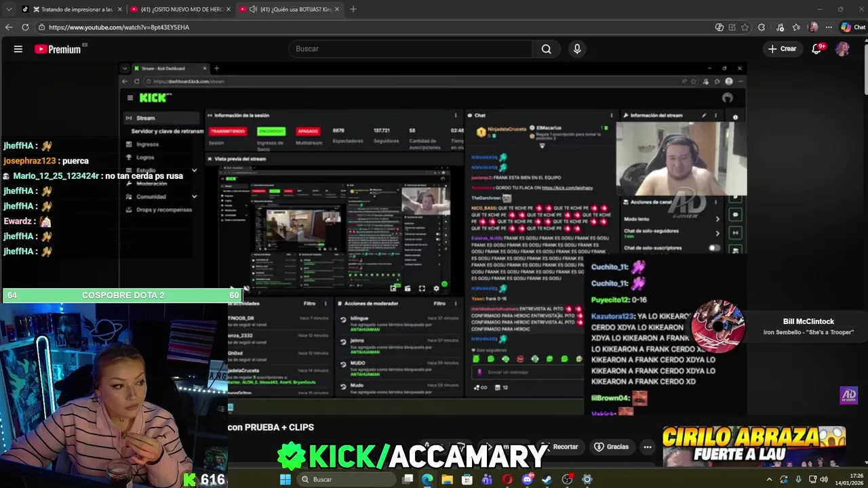Viewport: 868px width, 488px height.
Task: Open the 'Crear' create menu
Action: 782,49
